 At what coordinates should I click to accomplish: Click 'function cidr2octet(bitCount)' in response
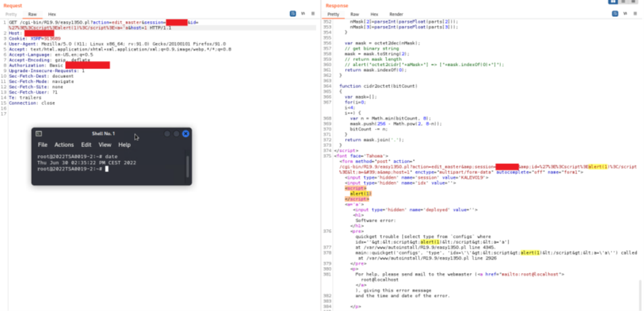point(378,86)
